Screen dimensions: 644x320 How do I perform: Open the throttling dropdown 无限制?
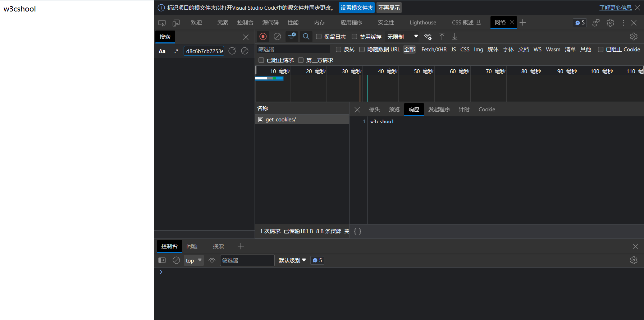[402, 37]
